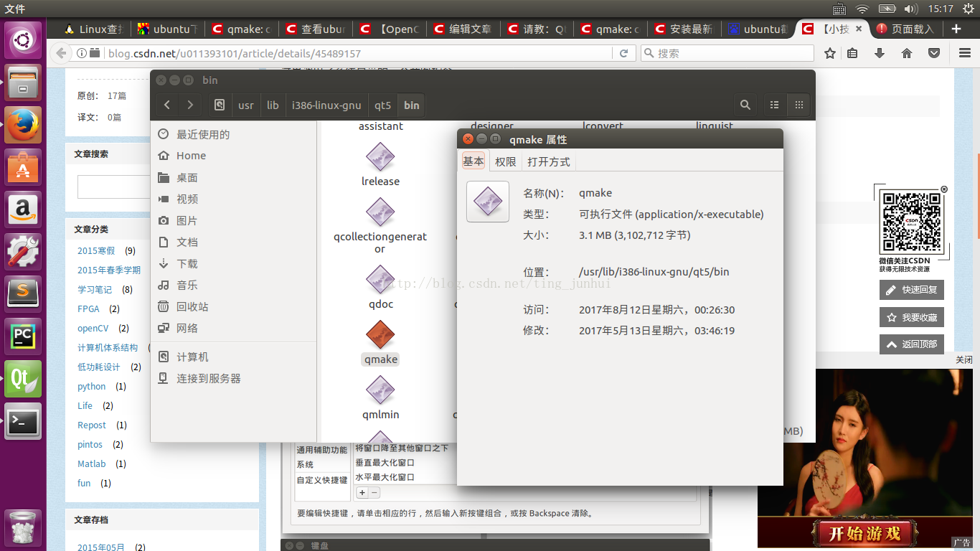Open the Wi-Fi network indicator
Screen dimensions: 980x551
[862, 9]
